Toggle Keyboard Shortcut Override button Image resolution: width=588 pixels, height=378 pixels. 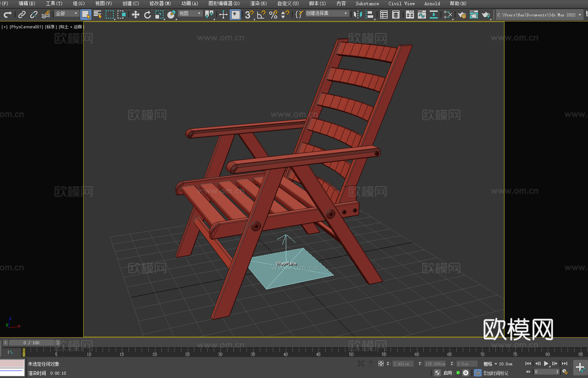pyautogui.click(x=235, y=14)
